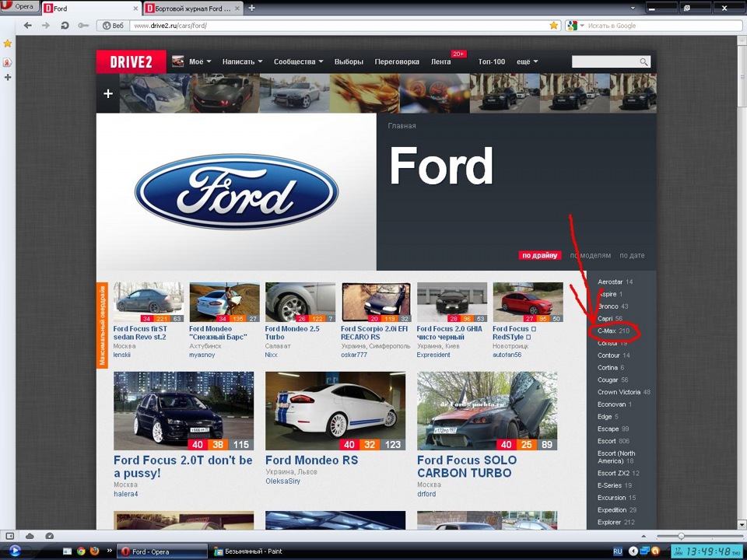
Task: Open the Yandex panel in sidebar
Action: point(8,62)
